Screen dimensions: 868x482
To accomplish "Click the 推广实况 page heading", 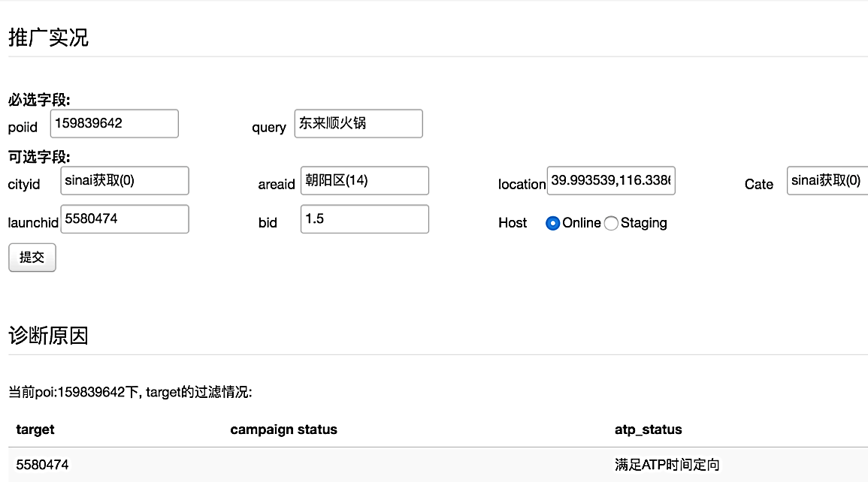I will pyautogui.click(x=48, y=38).
